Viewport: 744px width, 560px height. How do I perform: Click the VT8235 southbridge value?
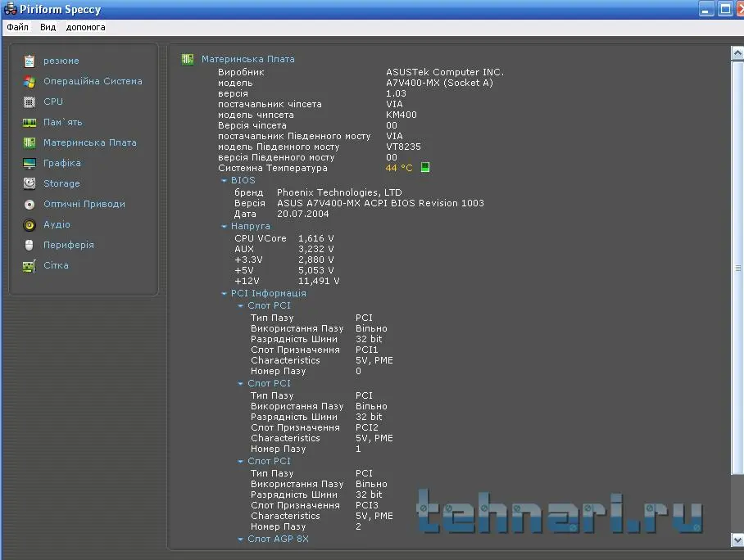click(x=403, y=147)
